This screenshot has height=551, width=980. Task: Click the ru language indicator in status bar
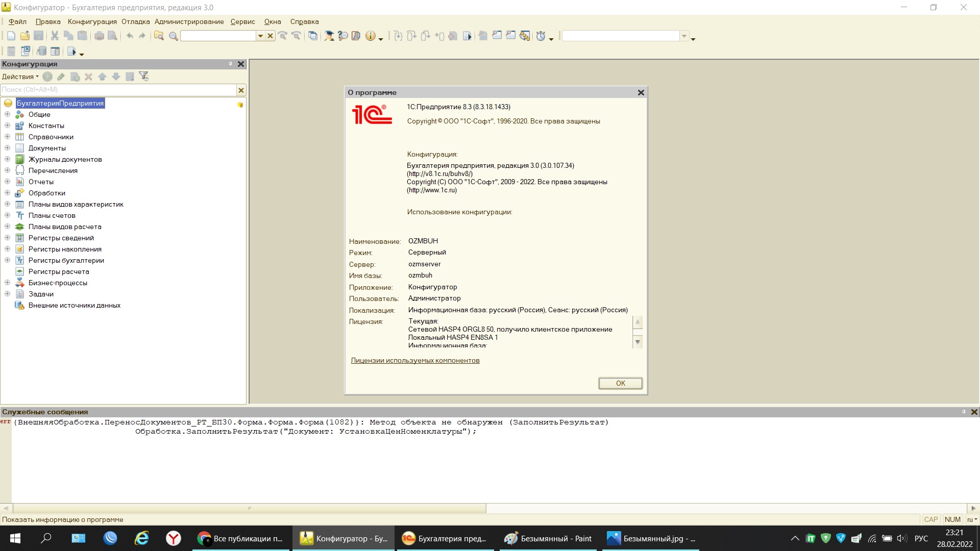972,519
